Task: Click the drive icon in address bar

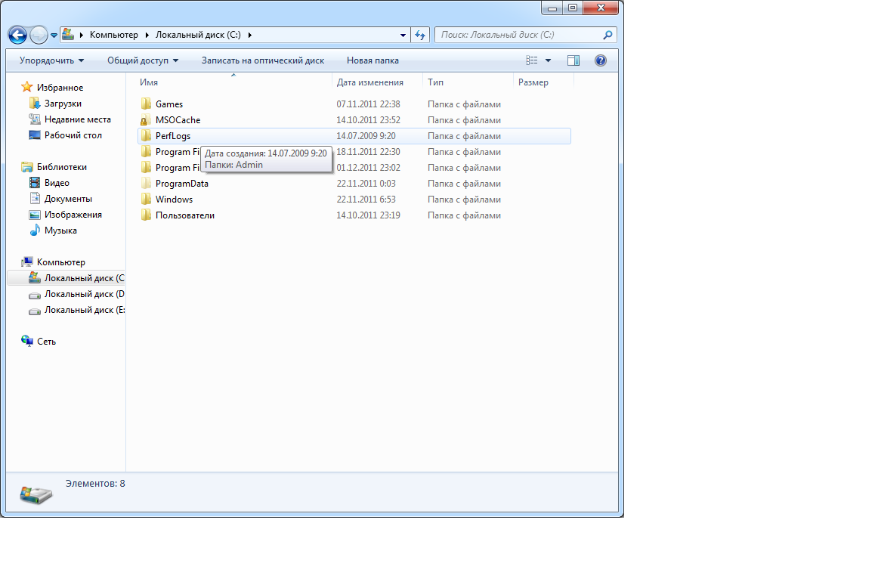Action: pos(68,35)
